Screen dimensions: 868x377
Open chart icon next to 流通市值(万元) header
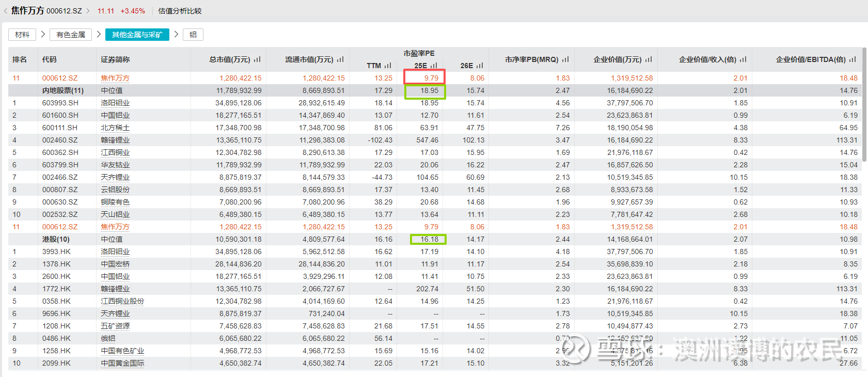(340, 59)
